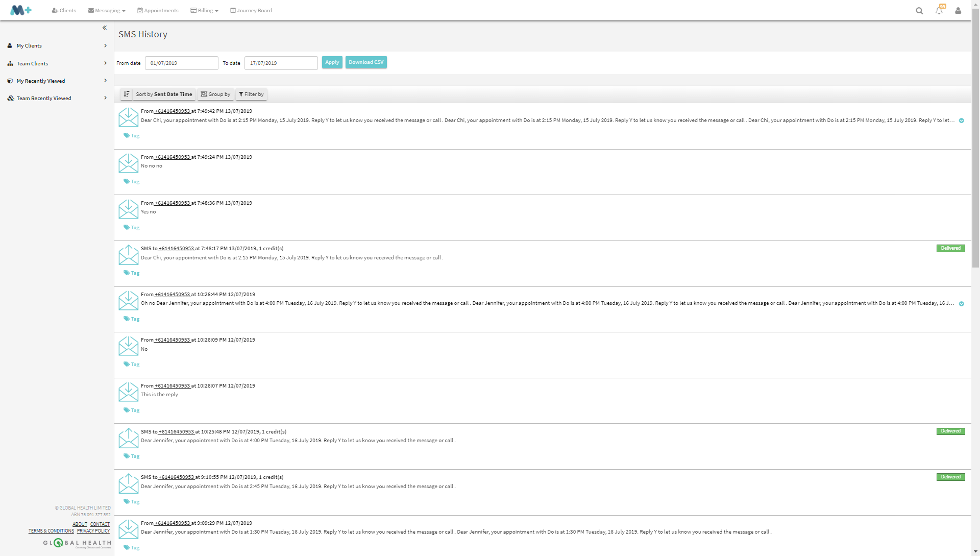Open the Group by options
The width and height of the screenshot is (980, 556).
click(215, 94)
